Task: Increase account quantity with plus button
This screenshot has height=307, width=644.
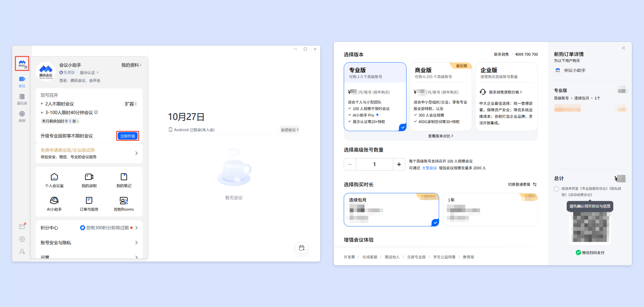Action: pos(399,164)
